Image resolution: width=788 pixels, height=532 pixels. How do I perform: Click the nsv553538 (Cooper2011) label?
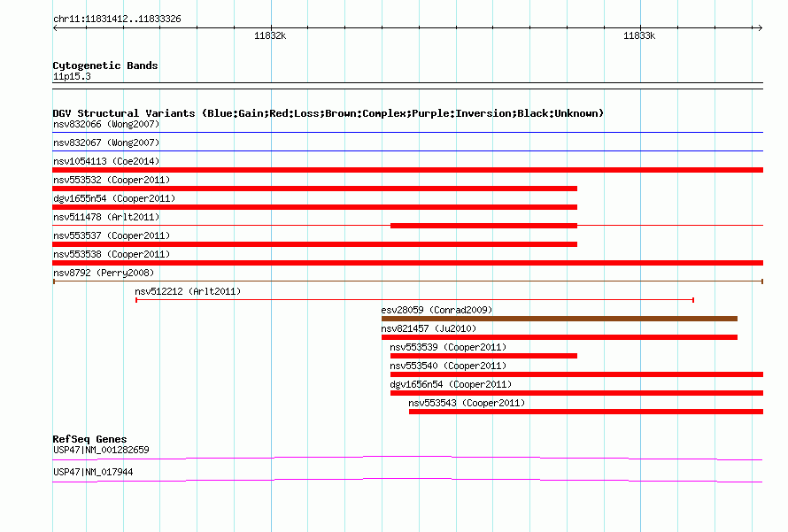(x=112, y=254)
